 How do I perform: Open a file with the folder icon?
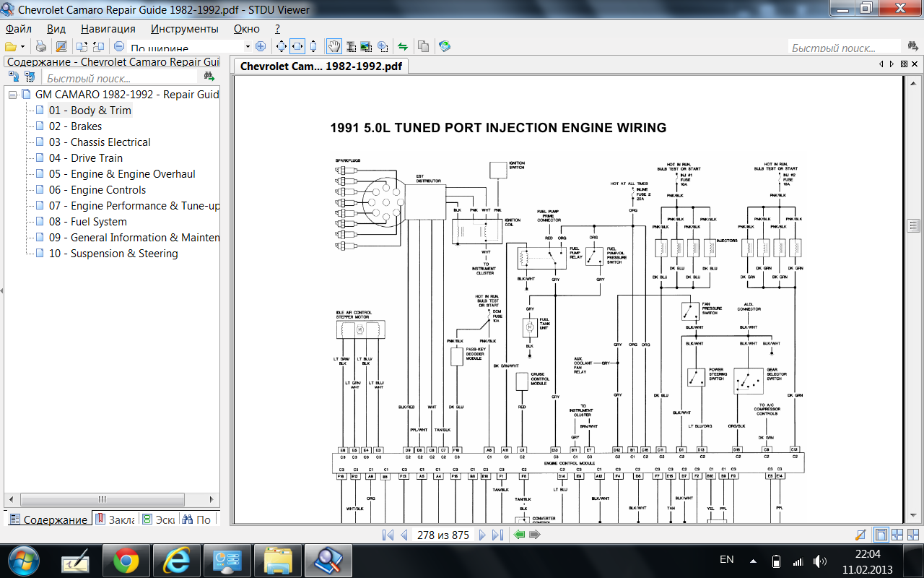[x=11, y=47]
